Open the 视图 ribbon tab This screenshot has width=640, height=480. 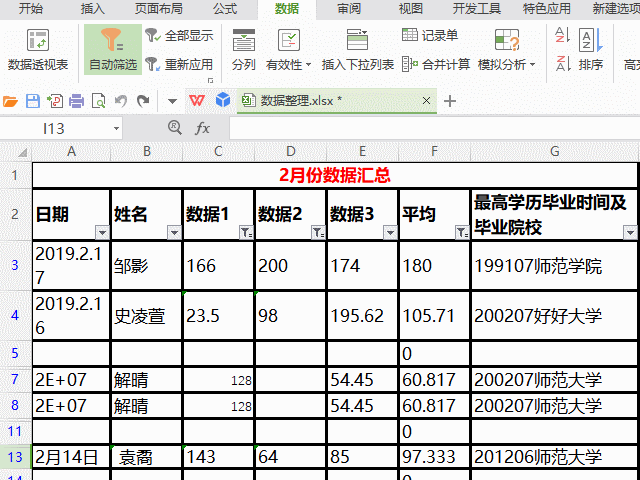tap(411, 9)
